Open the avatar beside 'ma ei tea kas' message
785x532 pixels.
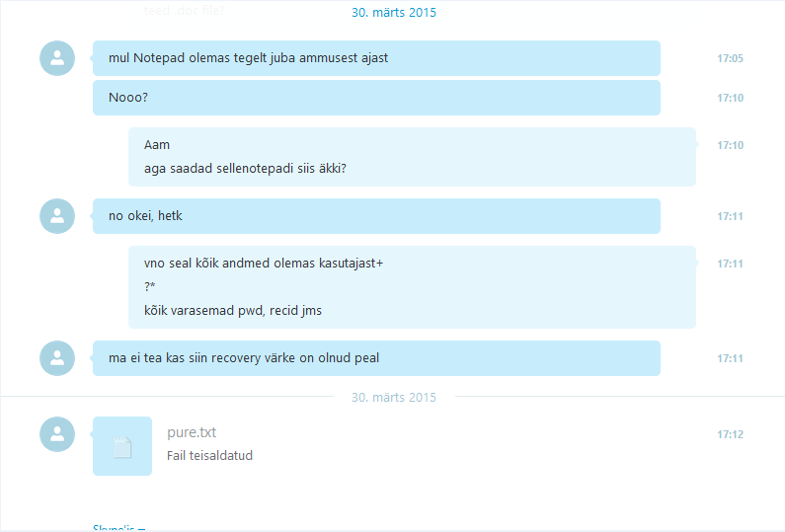[57, 358]
